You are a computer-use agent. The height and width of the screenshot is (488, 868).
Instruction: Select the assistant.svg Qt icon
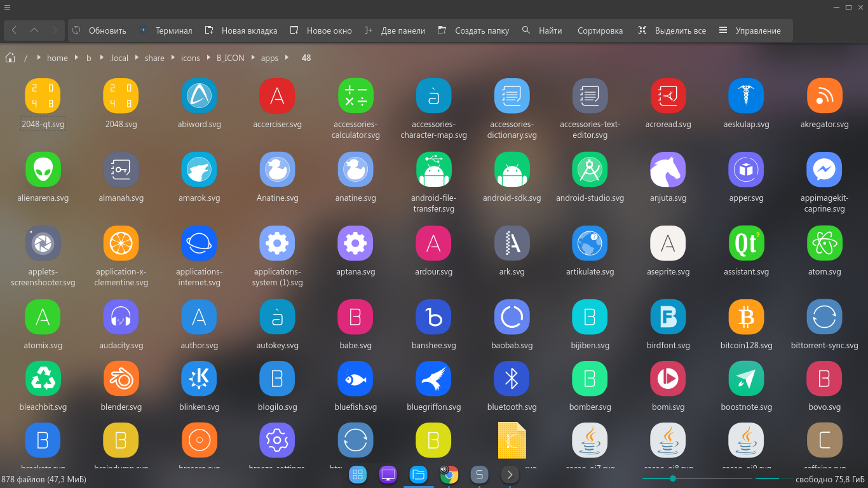(746, 243)
